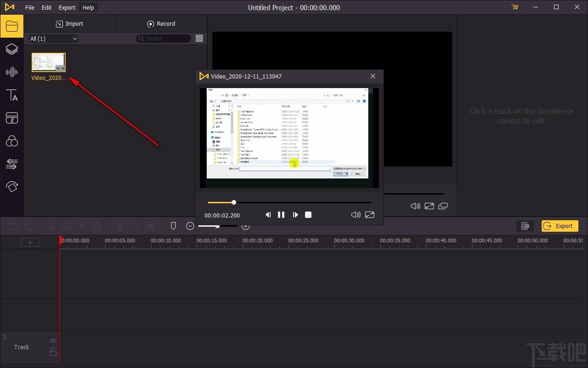
Task: Toggle Track 1 visibility eye
Action: coord(53,340)
